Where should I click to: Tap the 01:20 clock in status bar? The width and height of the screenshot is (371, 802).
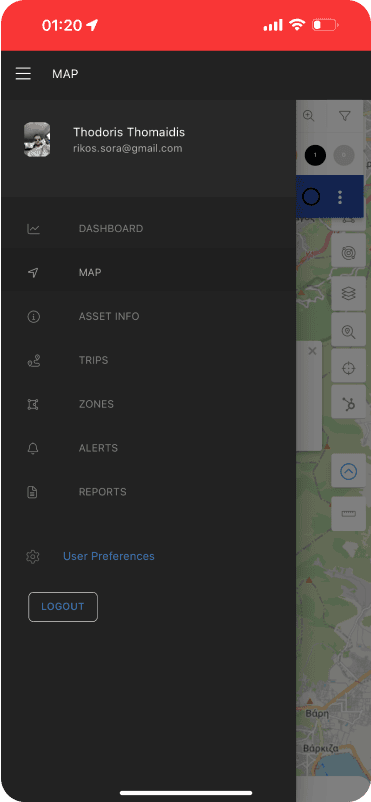pos(62,25)
